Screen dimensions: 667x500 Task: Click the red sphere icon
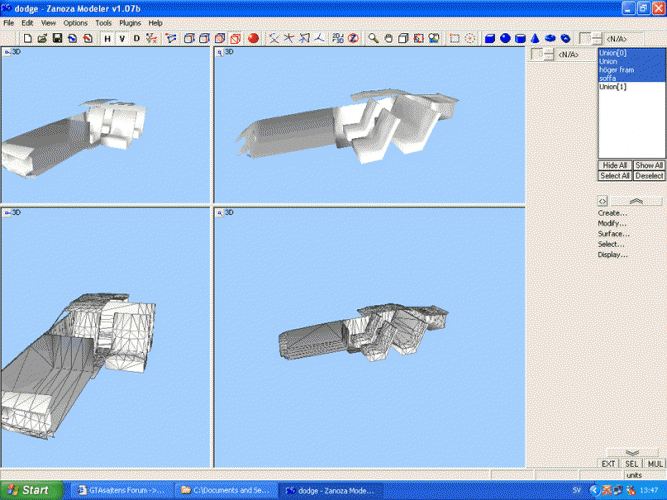[x=253, y=39]
